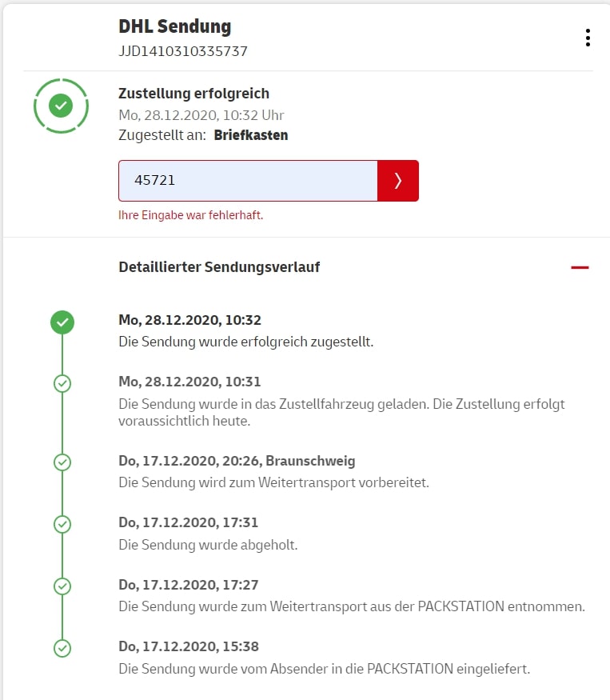Viewport: 610px width, 700px height.
Task: Click the large green delivery success icon
Action: point(62,105)
